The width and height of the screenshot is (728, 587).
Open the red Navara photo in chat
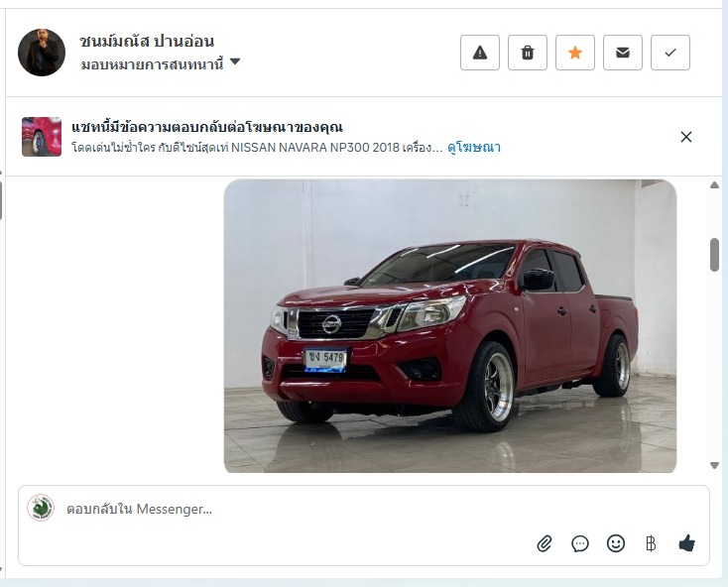point(450,326)
